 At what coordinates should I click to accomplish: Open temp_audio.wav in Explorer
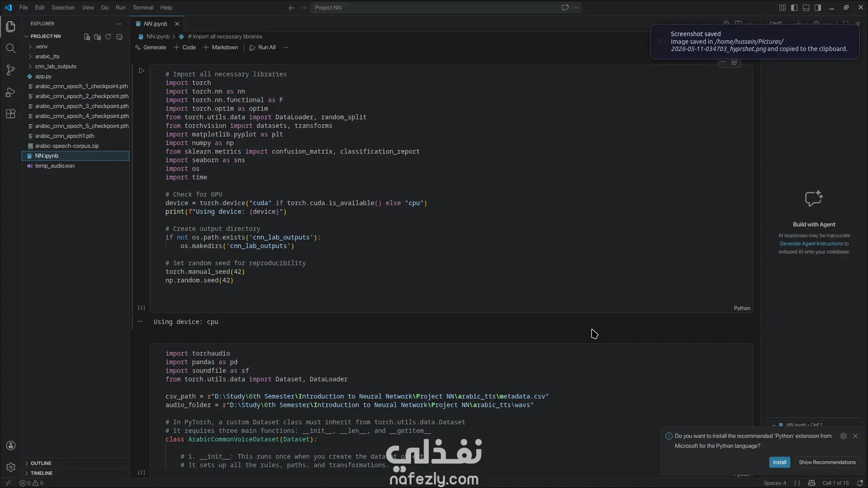point(75,166)
